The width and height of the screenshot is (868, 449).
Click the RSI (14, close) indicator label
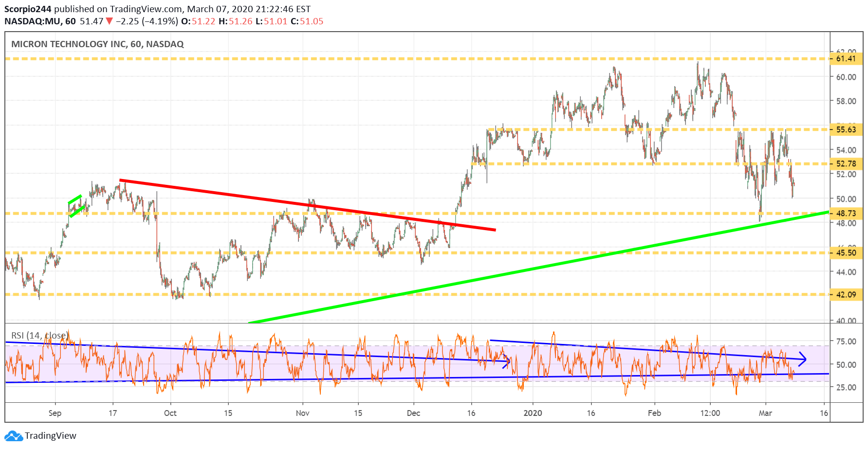39,335
